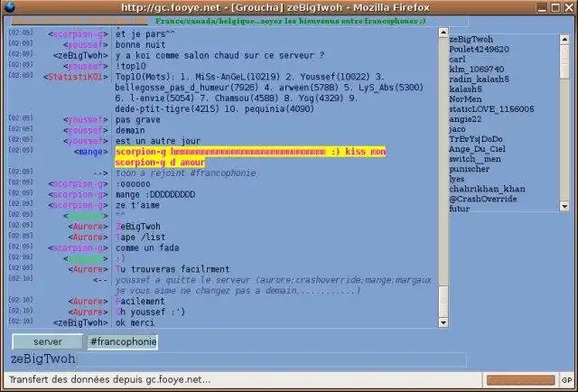This screenshot has height=392, width=578.
Task: Select jaco in the user list
Action: click(x=457, y=129)
